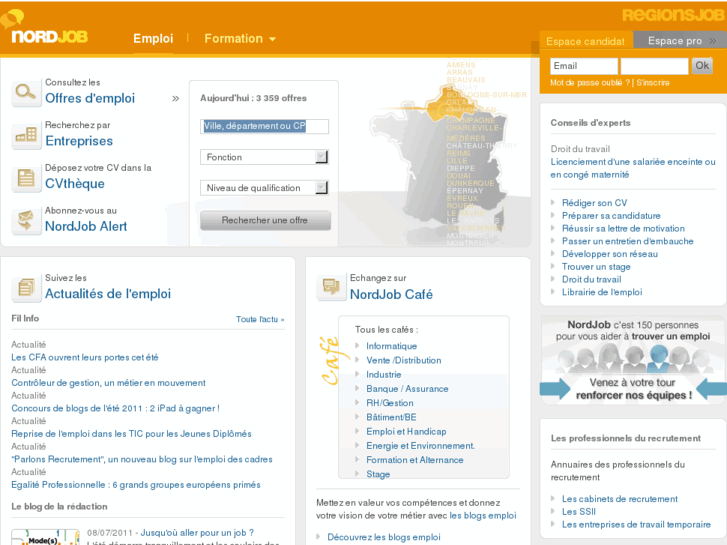
Task: Focus the Ville, département ou CP field
Action: 264,126
